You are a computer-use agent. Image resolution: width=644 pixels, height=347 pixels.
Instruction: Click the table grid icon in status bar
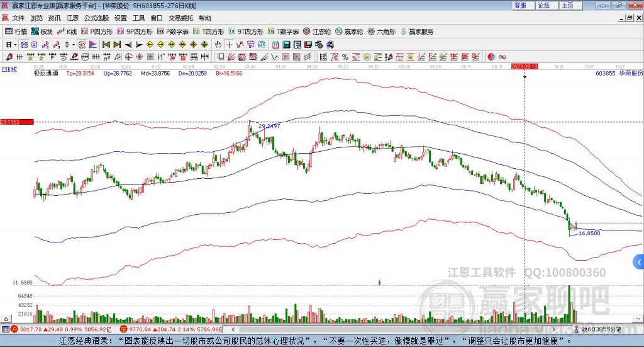point(5,329)
